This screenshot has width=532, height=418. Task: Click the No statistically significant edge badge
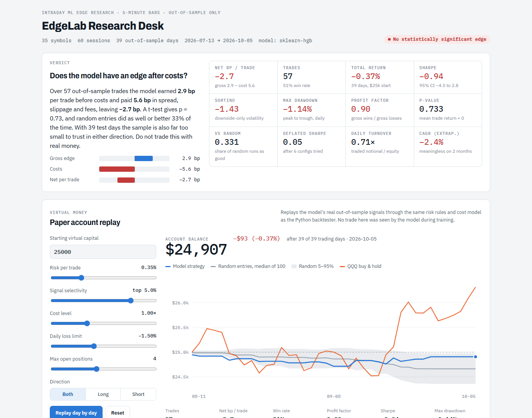(437, 39)
